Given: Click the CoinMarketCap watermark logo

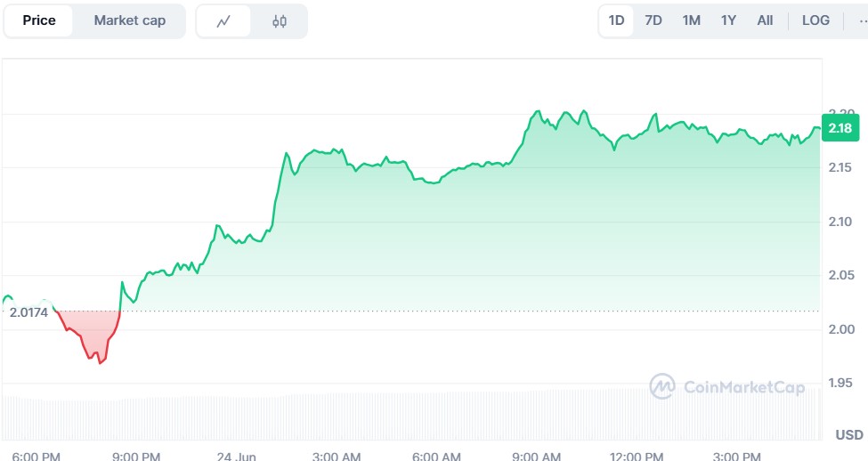Looking at the screenshot, I should point(726,386).
